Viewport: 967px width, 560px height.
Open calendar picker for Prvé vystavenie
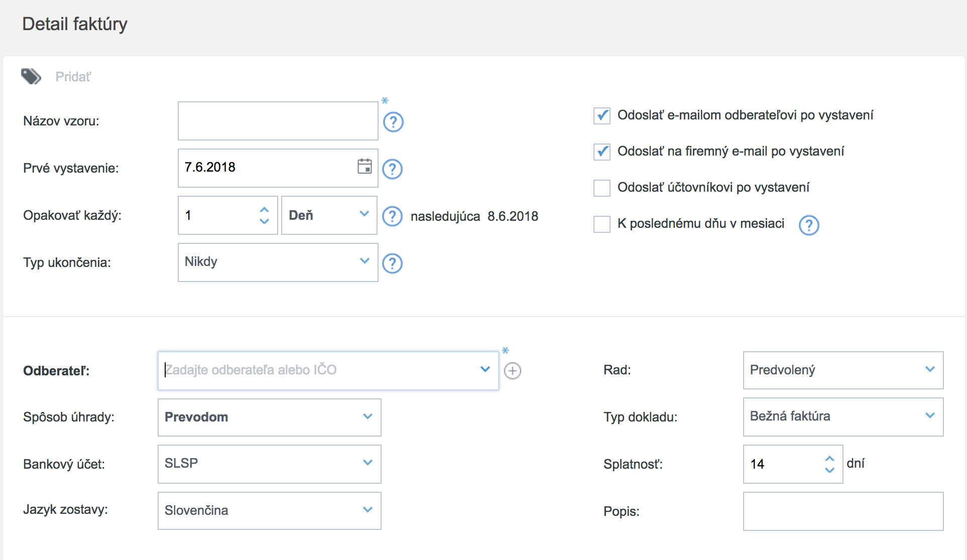[x=365, y=166]
